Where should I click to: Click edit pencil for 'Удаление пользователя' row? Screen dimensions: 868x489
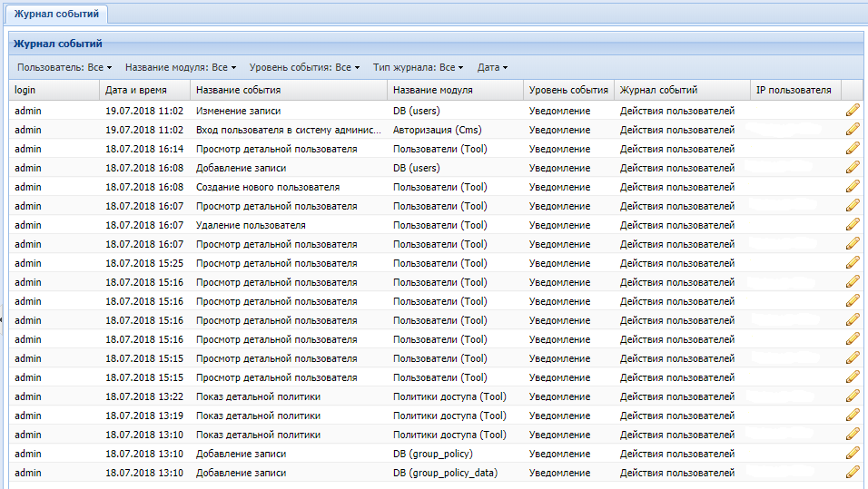click(x=852, y=225)
